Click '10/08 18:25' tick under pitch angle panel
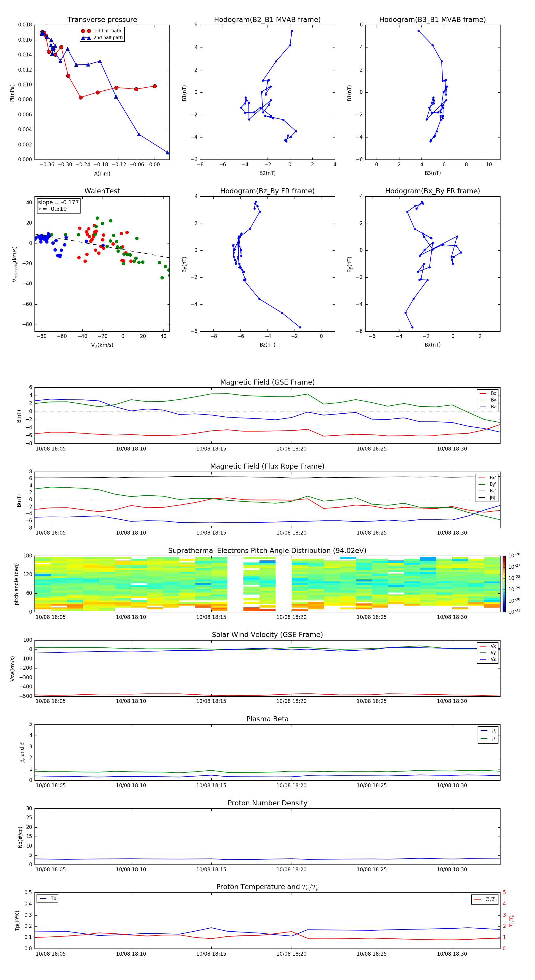Viewport: 535px width, 980px height. (372, 617)
